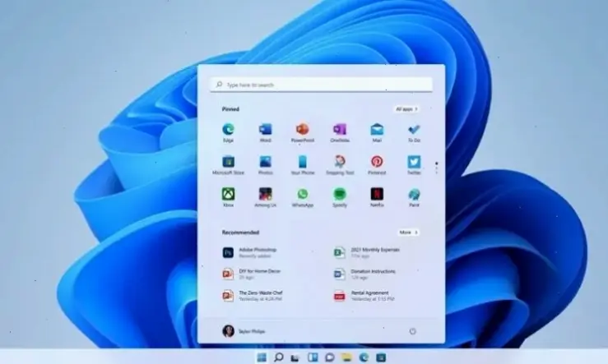Open Microsoft Store pinned app

click(228, 165)
